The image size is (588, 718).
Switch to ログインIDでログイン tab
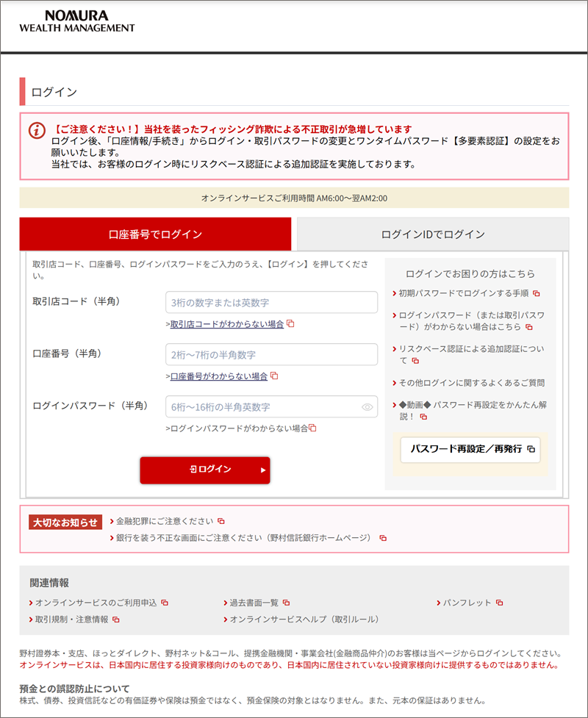[x=432, y=234]
